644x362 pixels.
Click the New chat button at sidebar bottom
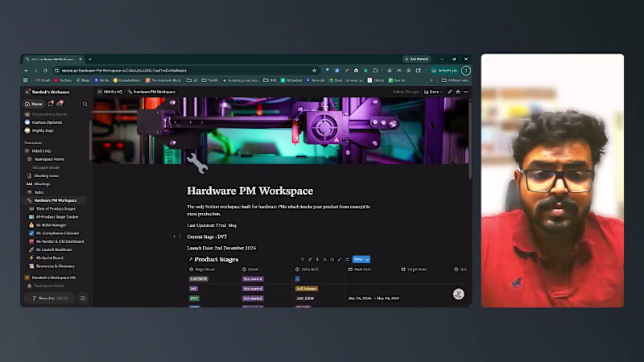pyautogui.click(x=50, y=298)
